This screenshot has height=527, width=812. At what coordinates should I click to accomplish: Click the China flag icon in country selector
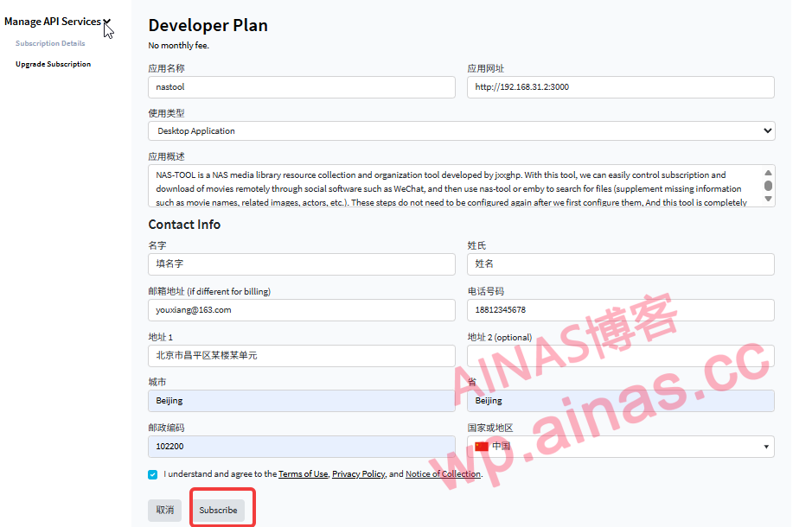482,447
